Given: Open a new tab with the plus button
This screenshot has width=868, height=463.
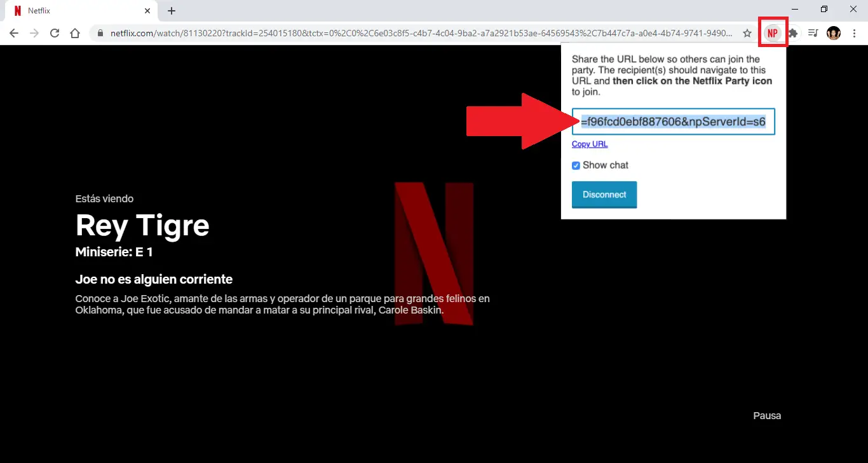Looking at the screenshot, I should click(172, 11).
